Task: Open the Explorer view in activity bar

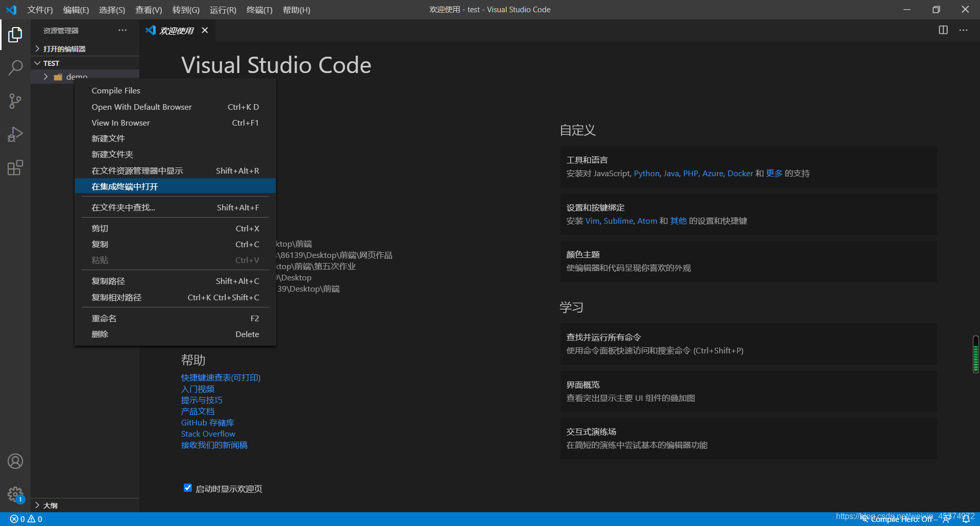Action: [x=15, y=35]
